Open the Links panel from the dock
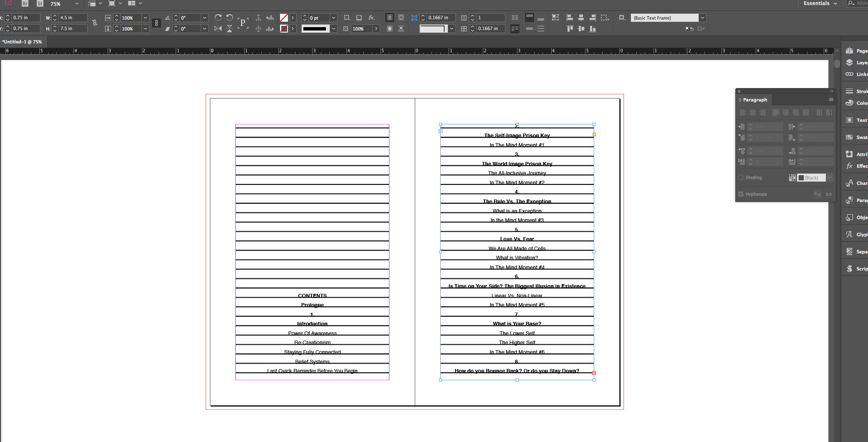Screen dimensions: 868x442 [855, 74]
